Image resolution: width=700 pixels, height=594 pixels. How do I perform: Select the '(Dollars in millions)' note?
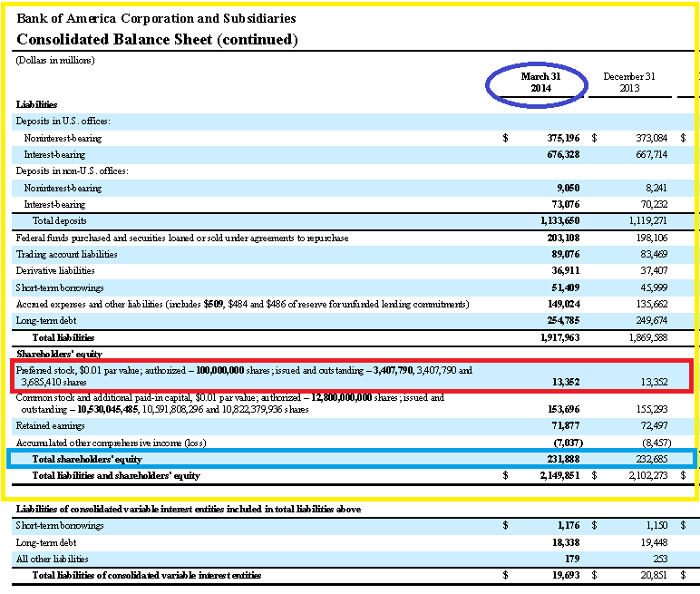pyautogui.click(x=55, y=60)
